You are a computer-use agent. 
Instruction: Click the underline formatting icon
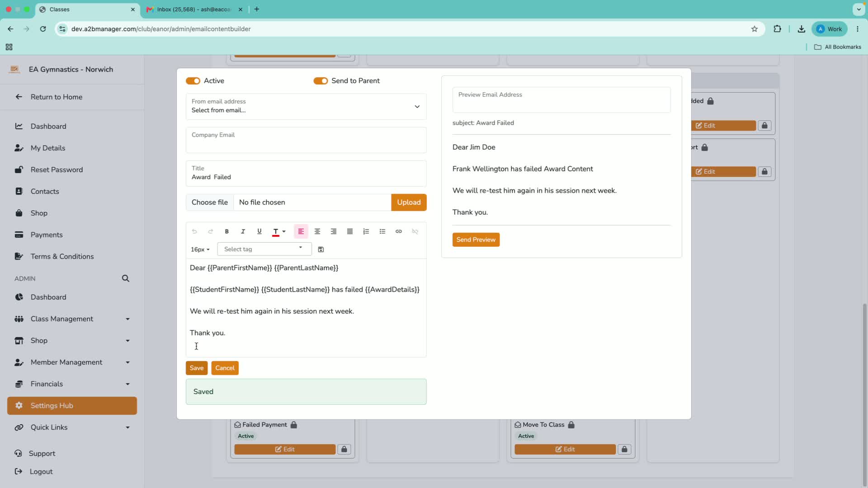[x=259, y=231]
